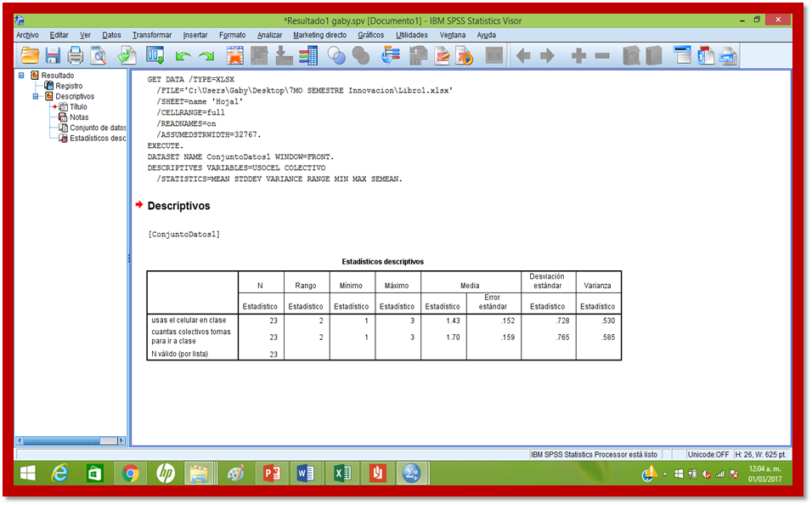Click the Descriptivos heading in output
The height and width of the screenshot is (505, 812).
click(178, 206)
